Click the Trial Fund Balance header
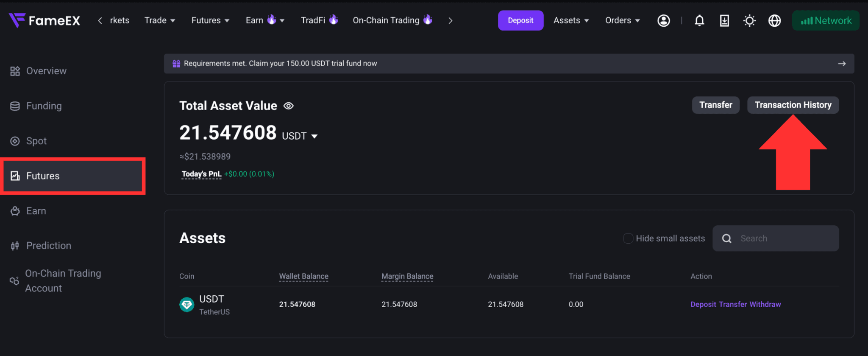868x356 pixels. (x=599, y=277)
